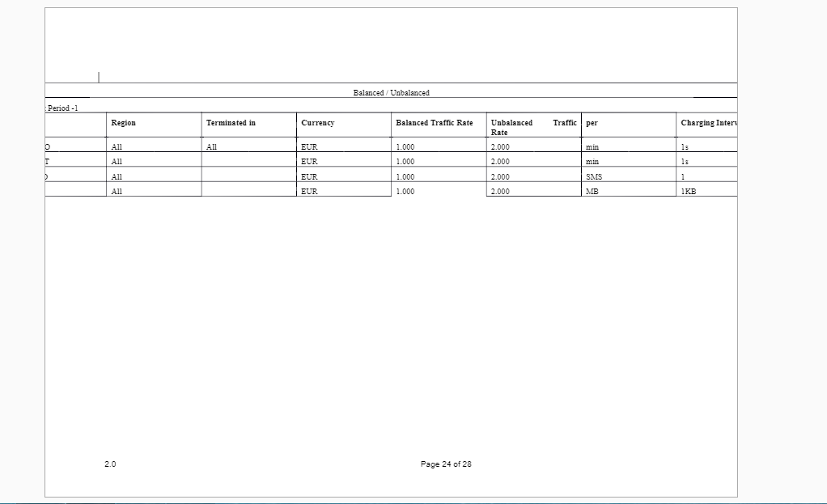
Task: Click "All" in the Terminated in column
Action: [211, 147]
